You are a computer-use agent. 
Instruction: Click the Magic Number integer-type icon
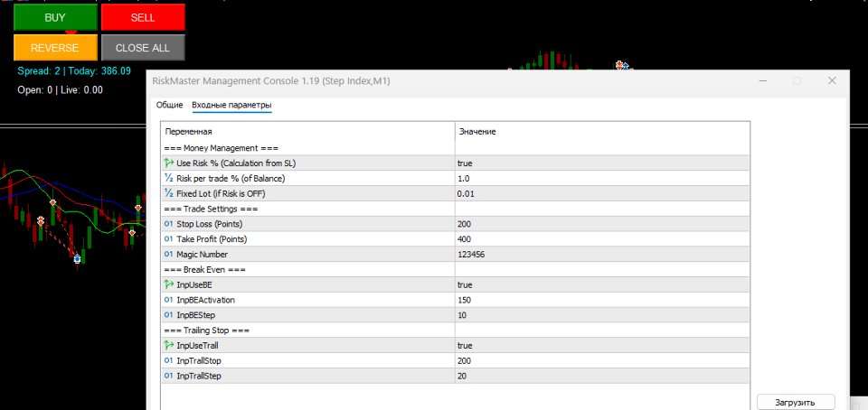tap(169, 254)
